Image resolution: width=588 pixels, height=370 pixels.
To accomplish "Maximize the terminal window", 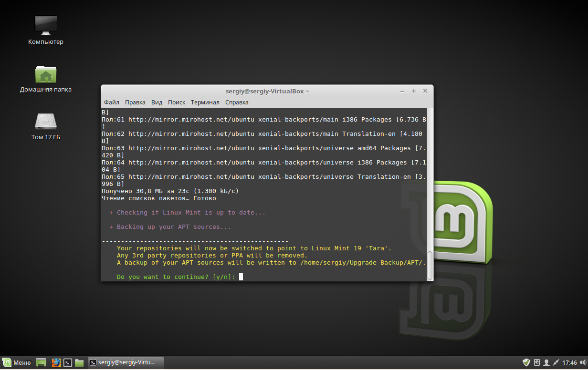I will click(x=414, y=91).
